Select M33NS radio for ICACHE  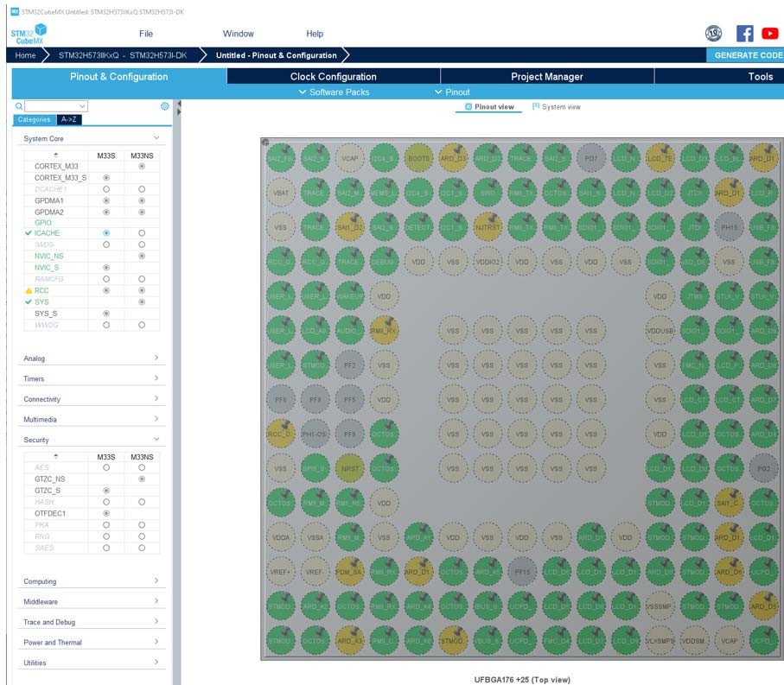pos(142,233)
